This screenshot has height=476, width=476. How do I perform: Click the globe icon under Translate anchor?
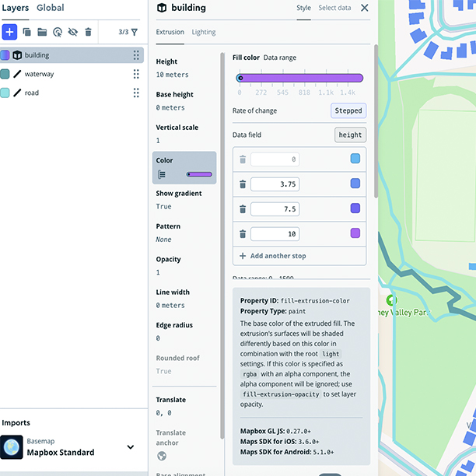(x=162, y=456)
